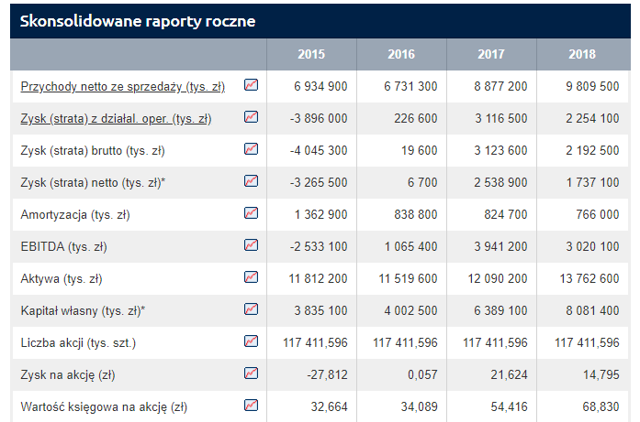This screenshot has width=640, height=422.
Task: Show chart for Zysk (strata) netto
Action: tap(251, 181)
